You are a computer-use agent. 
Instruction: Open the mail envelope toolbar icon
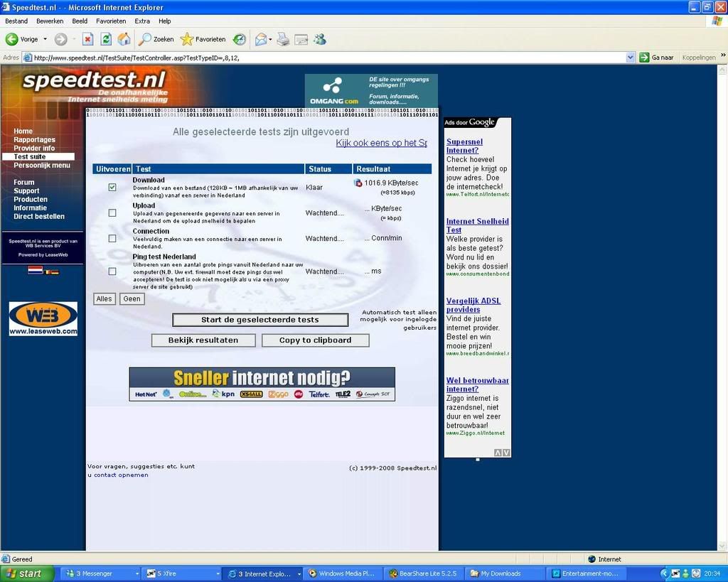(x=261, y=40)
